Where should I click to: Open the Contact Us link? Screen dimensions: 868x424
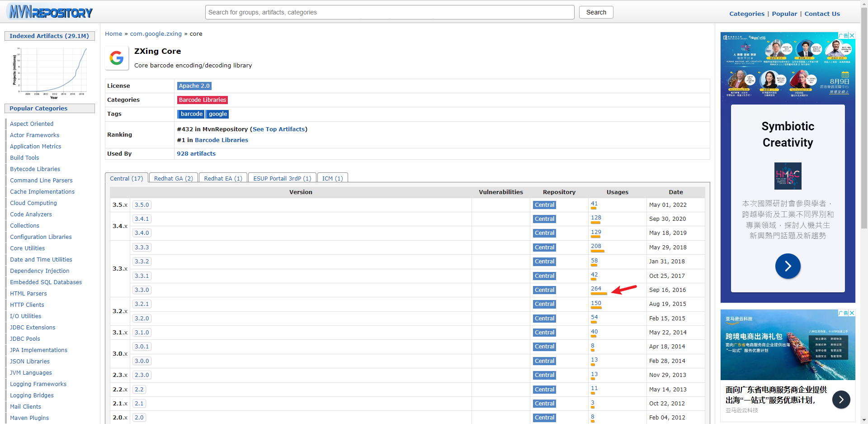pos(822,14)
